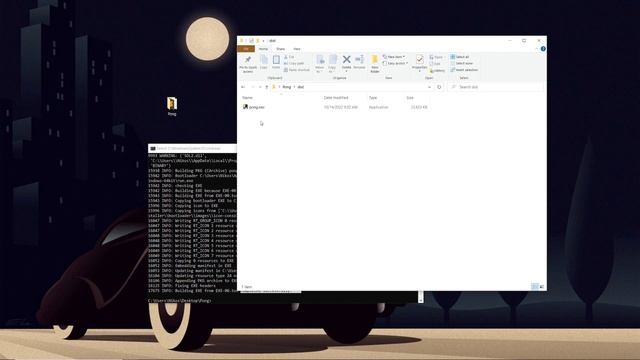Viewport: 640px width, 360px height.
Task: Click the Back navigation arrow in Explorer
Action: 243,87
